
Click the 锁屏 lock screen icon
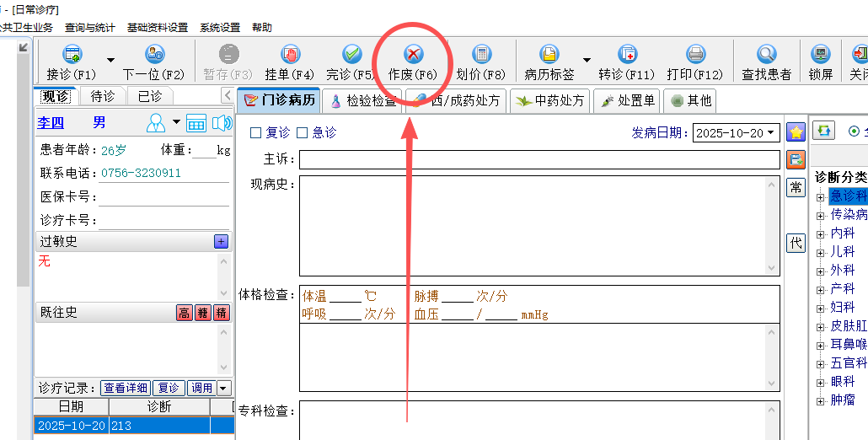tap(820, 55)
